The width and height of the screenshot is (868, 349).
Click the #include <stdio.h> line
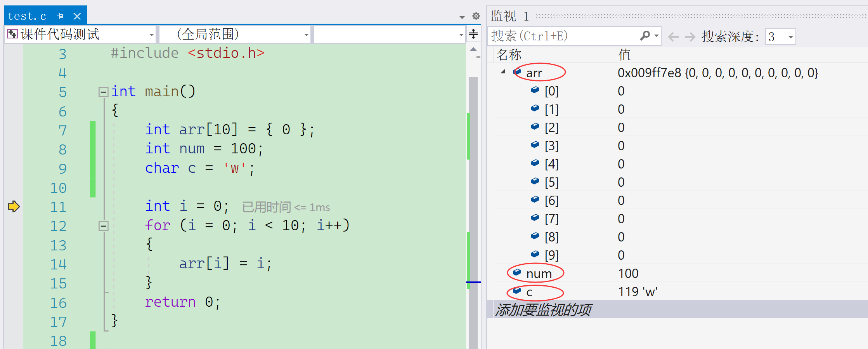coord(187,53)
